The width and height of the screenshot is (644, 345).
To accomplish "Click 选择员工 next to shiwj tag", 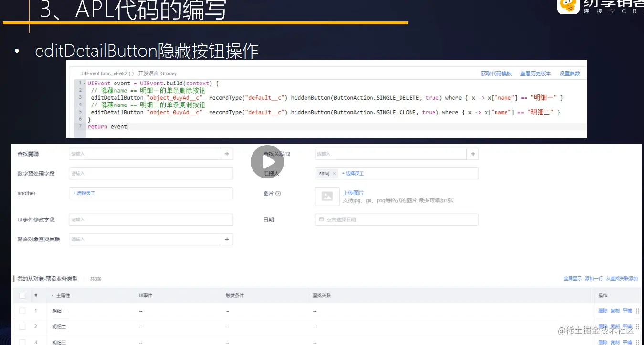I will pos(353,174).
